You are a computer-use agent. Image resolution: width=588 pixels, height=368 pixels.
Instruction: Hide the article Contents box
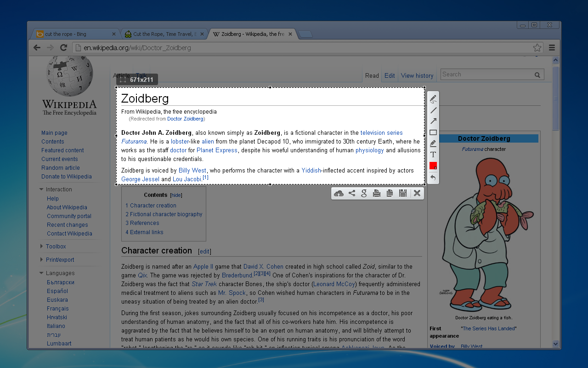tap(176, 195)
